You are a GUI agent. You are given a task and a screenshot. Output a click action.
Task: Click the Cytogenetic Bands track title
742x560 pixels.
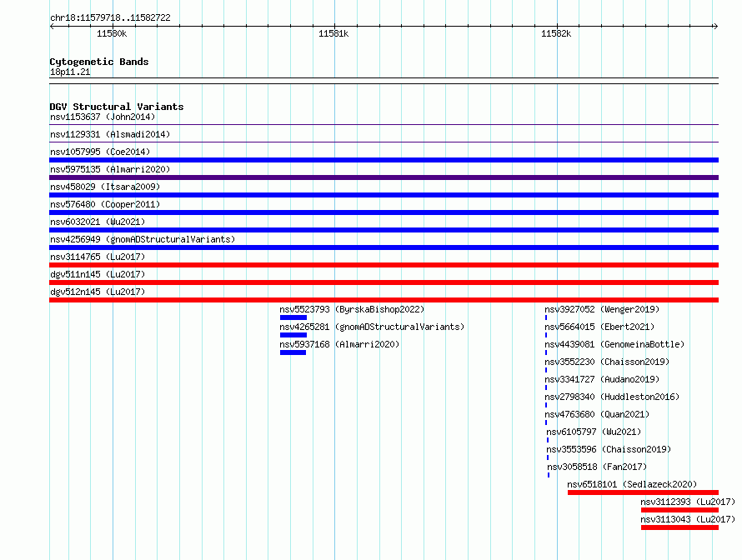point(99,62)
